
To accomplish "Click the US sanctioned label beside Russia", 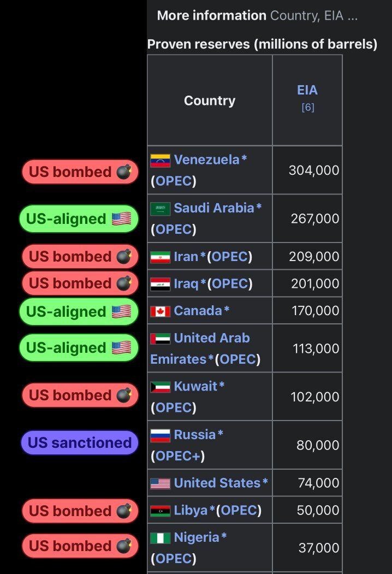I will (x=80, y=442).
